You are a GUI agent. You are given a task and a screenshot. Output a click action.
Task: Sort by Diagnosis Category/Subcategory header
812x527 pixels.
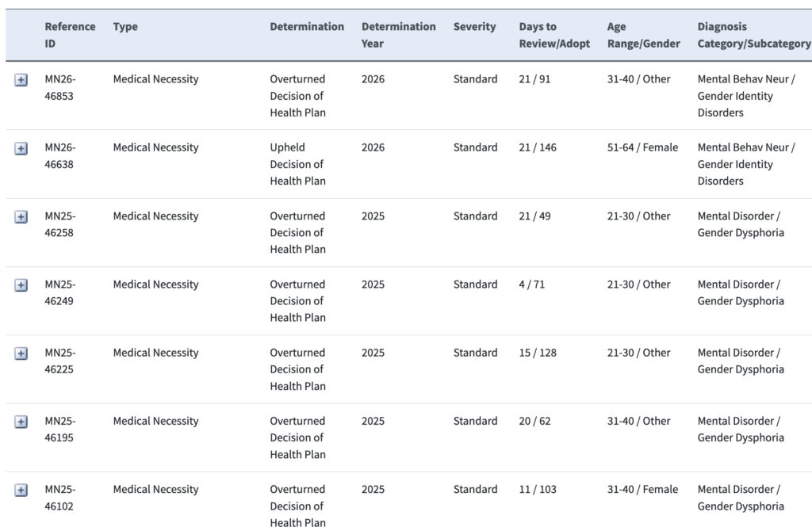click(x=753, y=35)
